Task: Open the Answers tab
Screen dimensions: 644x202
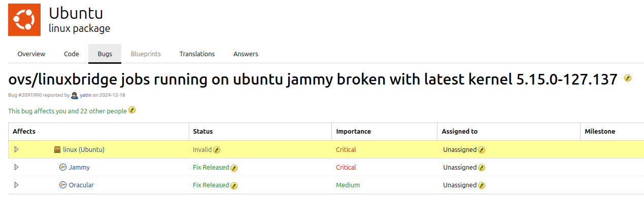Action: (x=246, y=54)
